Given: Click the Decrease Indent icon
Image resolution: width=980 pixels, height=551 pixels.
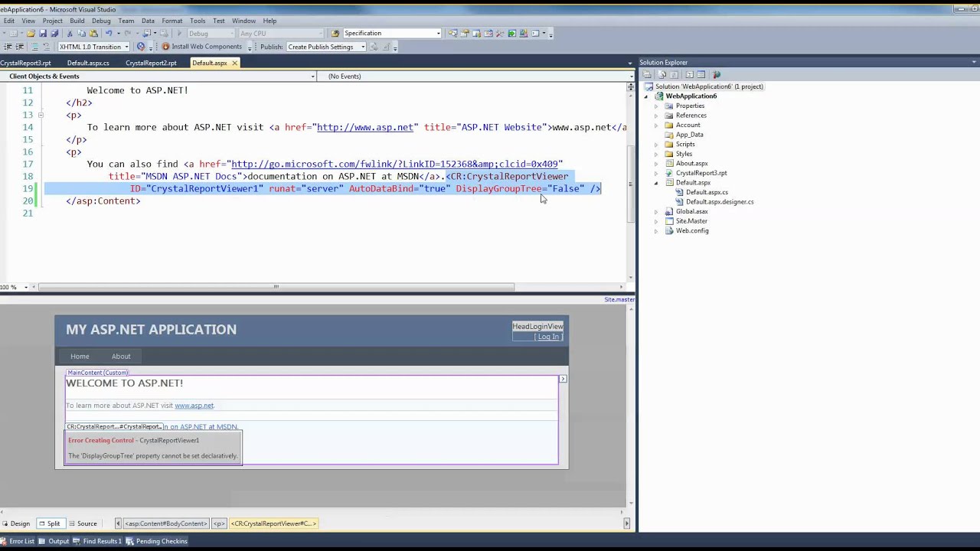Looking at the screenshot, I should click(x=8, y=47).
